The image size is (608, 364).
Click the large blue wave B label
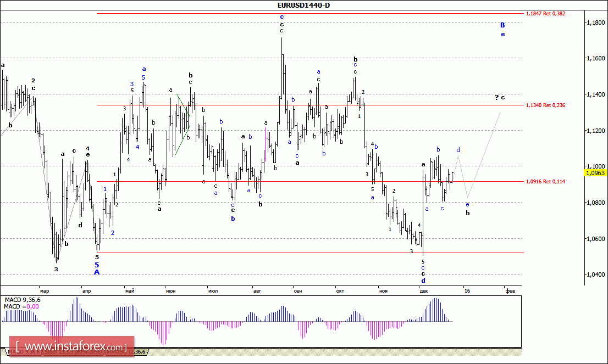502,25
